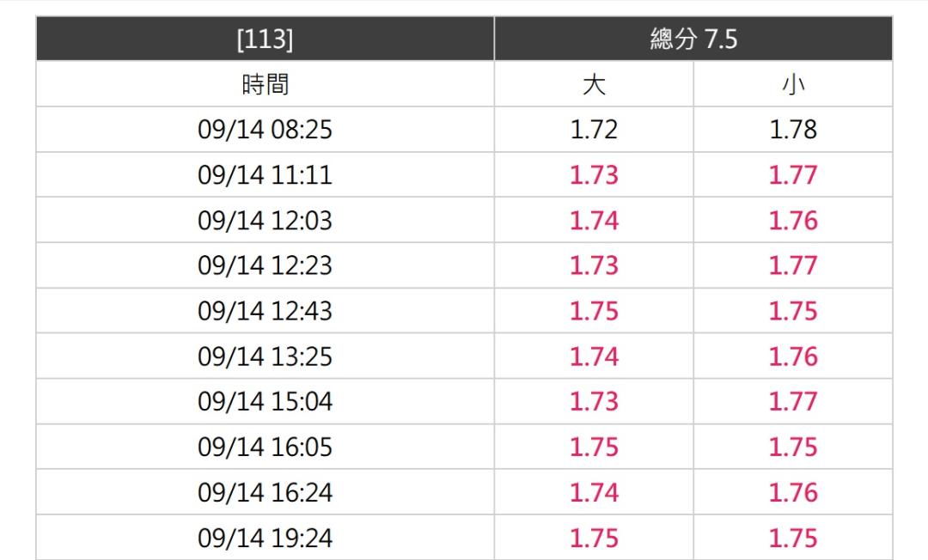928x560 pixels.
Task: Select the 時間 column label
Action: pos(265,84)
